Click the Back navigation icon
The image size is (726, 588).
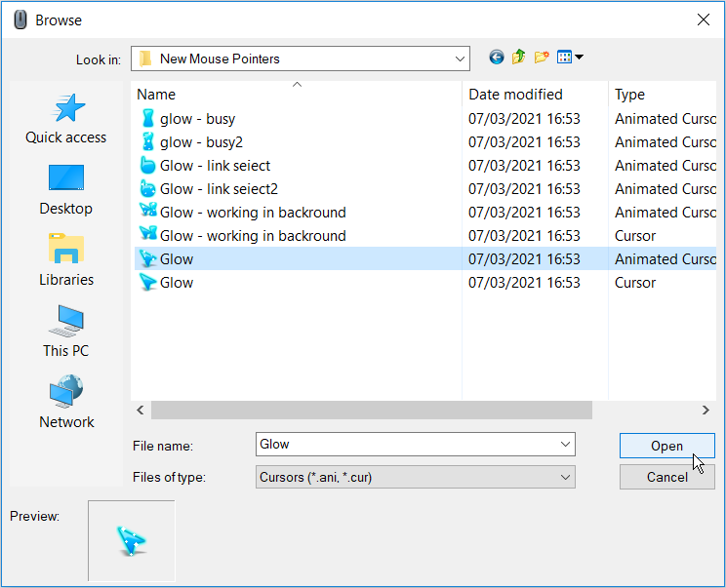[x=497, y=58]
